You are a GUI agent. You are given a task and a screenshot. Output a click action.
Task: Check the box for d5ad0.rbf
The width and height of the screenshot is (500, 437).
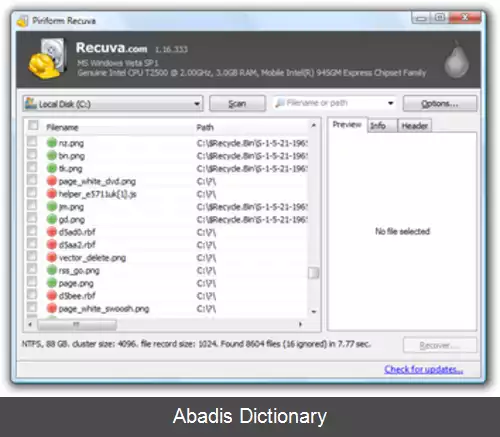(32, 231)
